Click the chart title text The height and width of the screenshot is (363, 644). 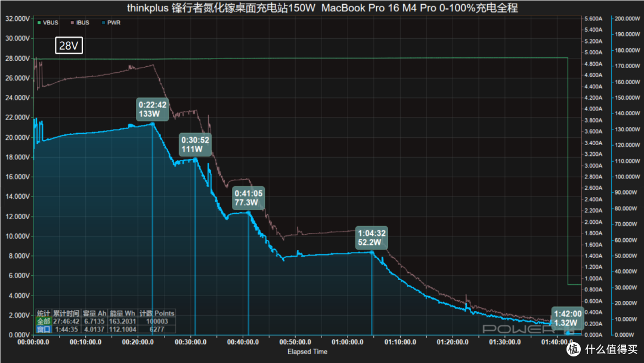323,8
